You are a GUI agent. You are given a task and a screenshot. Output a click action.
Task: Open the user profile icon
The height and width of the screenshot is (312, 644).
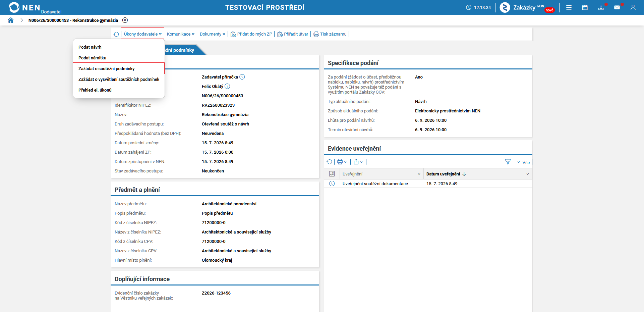click(633, 7)
